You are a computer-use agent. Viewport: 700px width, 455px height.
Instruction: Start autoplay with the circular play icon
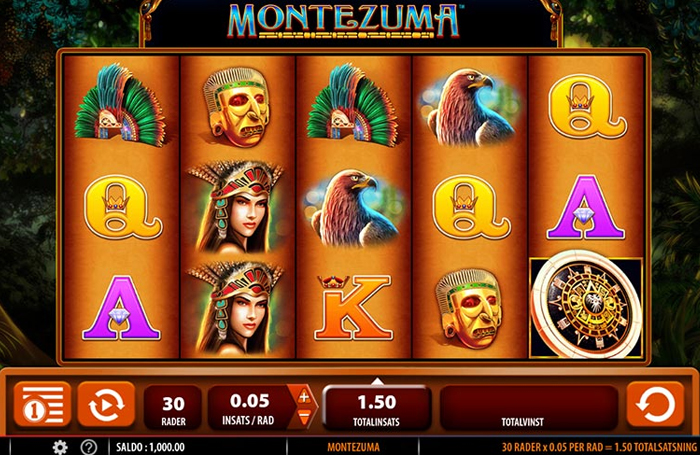click(106, 404)
